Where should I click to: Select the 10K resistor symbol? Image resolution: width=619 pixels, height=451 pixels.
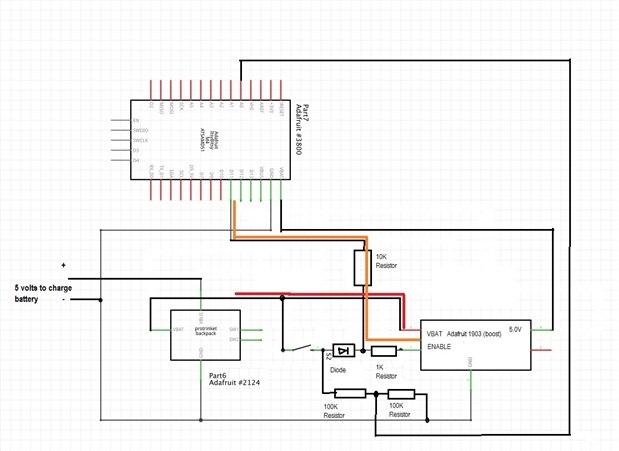pos(362,267)
